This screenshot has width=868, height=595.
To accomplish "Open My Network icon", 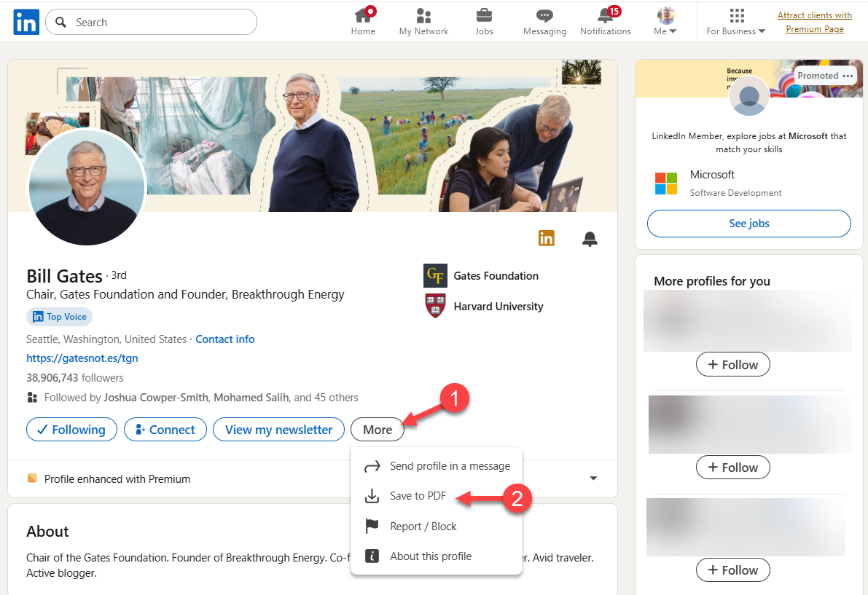I will point(423,15).
